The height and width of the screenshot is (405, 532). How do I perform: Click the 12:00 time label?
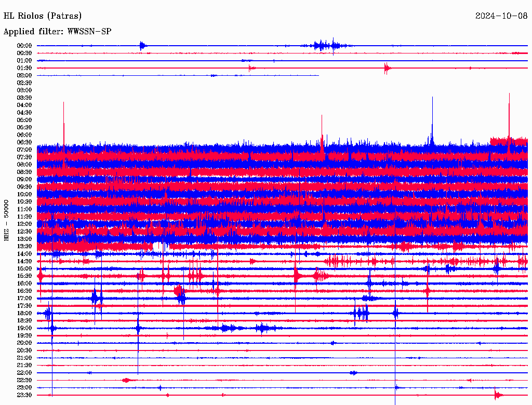pyautogui.click(x=24, y=224)
